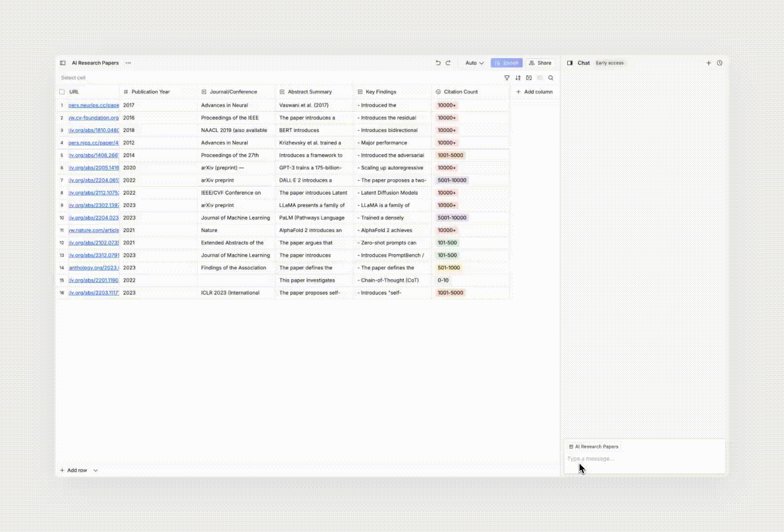Click publication year 2014 cell

[158, 156]
